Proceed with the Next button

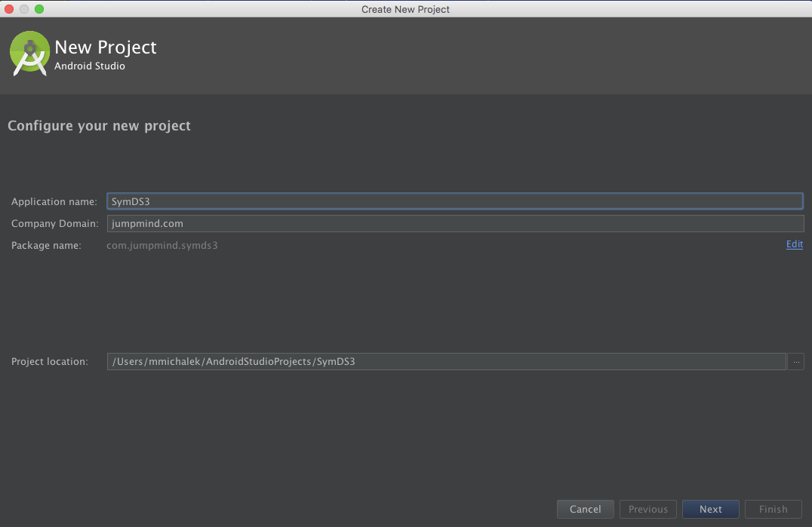click(x=710, y=509)
